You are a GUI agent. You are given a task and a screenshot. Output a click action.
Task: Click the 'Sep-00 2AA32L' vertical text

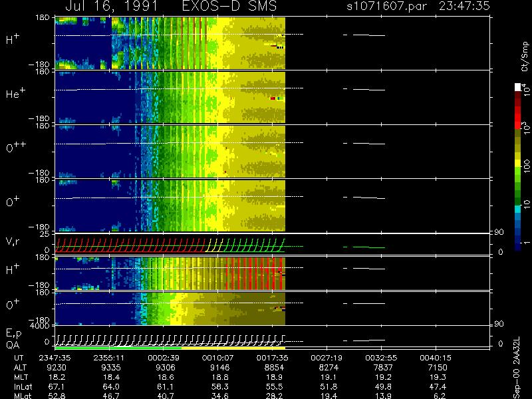point(517,368)
